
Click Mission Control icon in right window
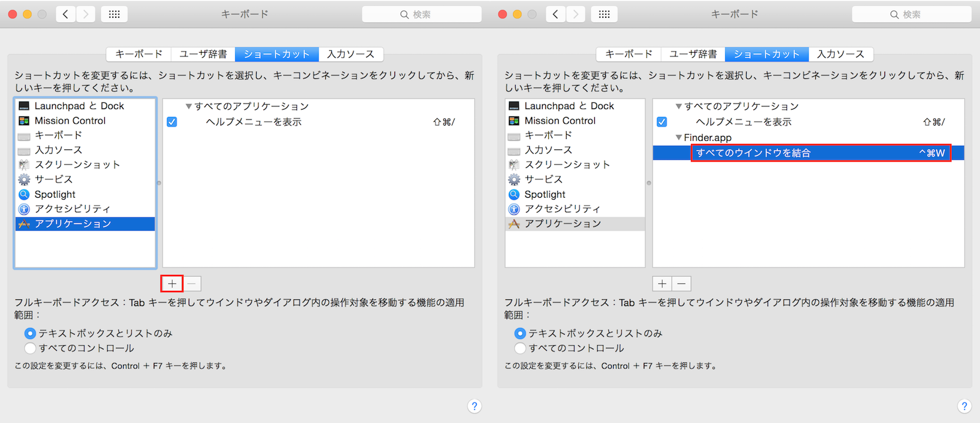pyautogui.click(x=514, y=121)
